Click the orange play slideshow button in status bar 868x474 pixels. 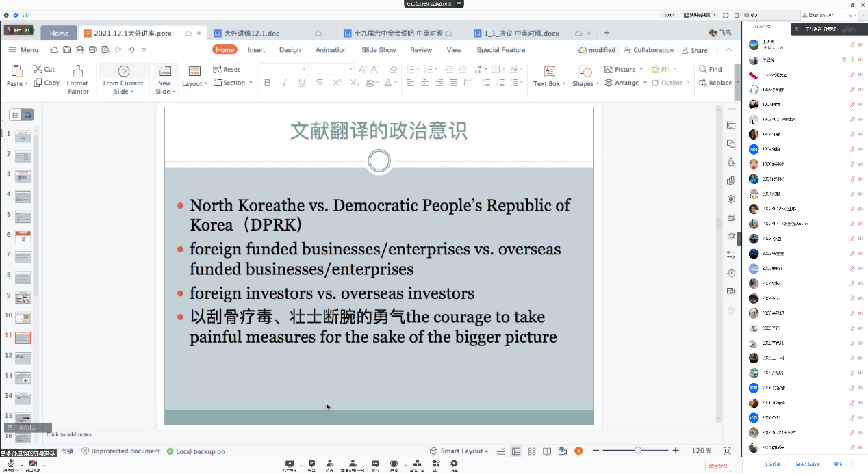tap(578, 451)
